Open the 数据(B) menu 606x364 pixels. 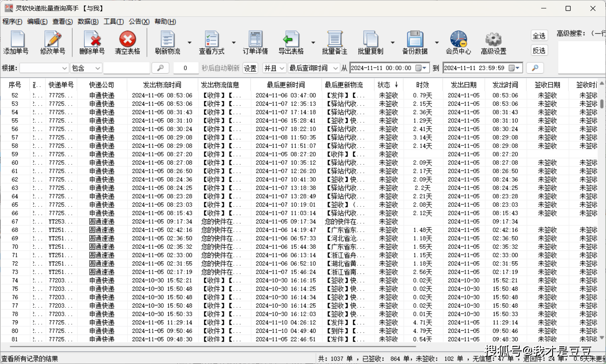click(x=88, y=21)
